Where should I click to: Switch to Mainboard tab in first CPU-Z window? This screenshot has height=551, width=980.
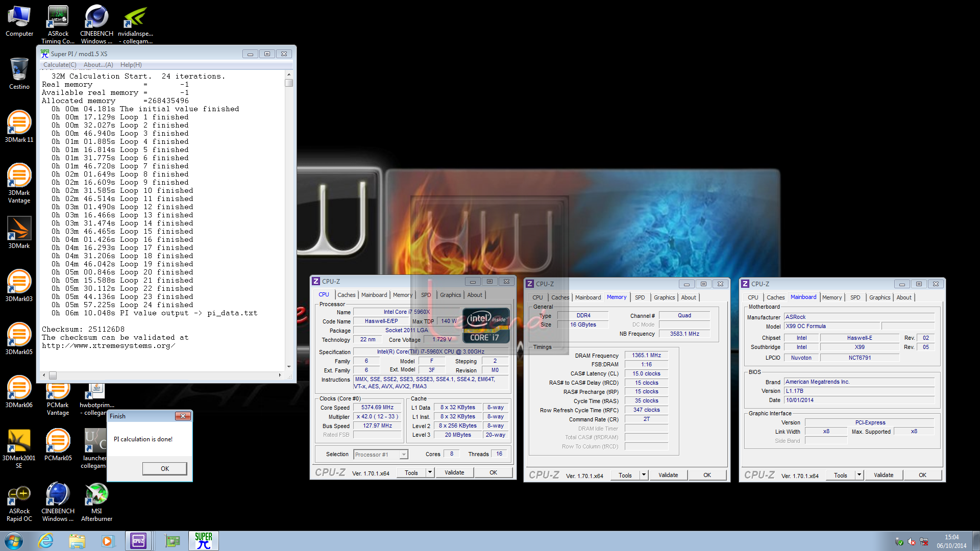pyautogui.click(x=374, y=295)
